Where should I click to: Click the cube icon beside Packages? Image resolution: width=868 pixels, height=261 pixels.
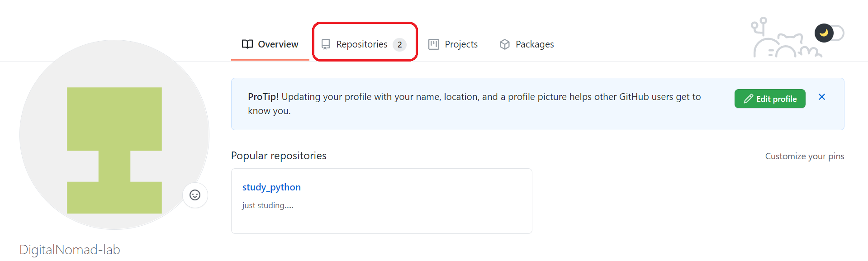[x=505, y=44]
